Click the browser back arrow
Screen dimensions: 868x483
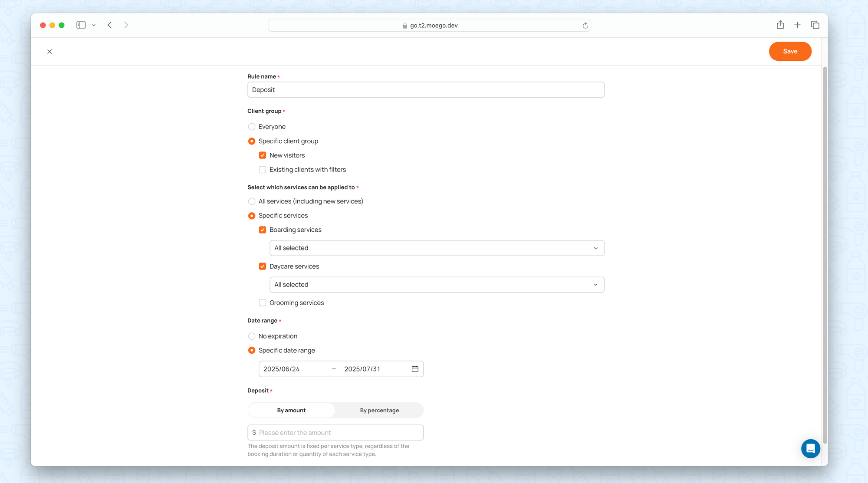click(110, 25)
